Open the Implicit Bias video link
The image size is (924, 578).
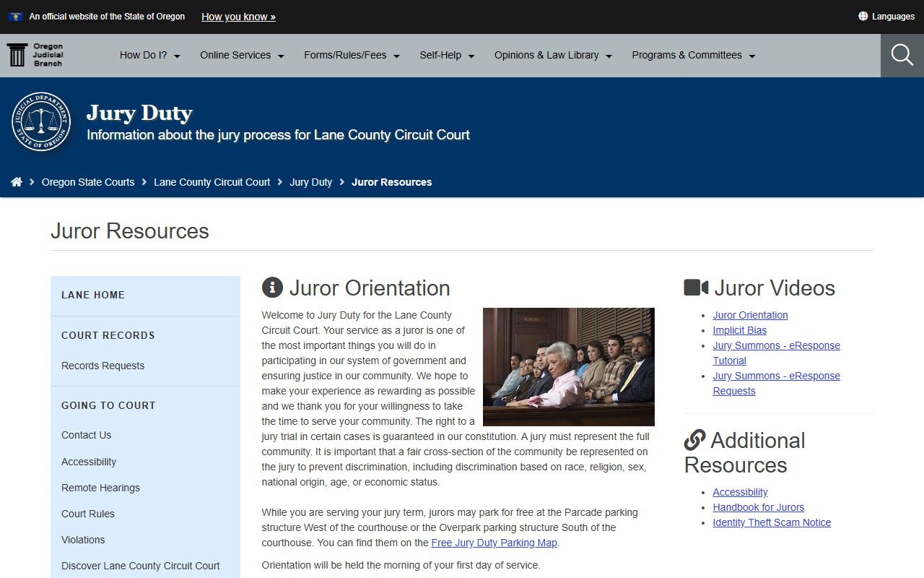pos(740,330)
